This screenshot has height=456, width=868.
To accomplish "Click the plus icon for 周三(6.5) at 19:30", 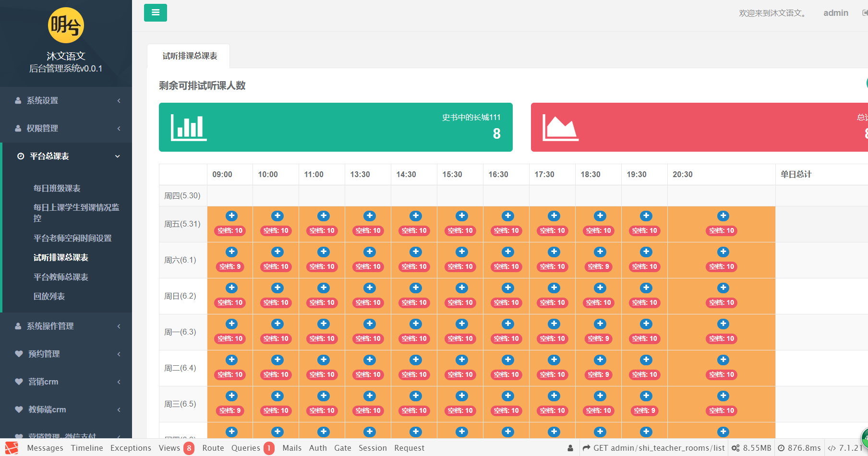I will (x=646, y=396).
